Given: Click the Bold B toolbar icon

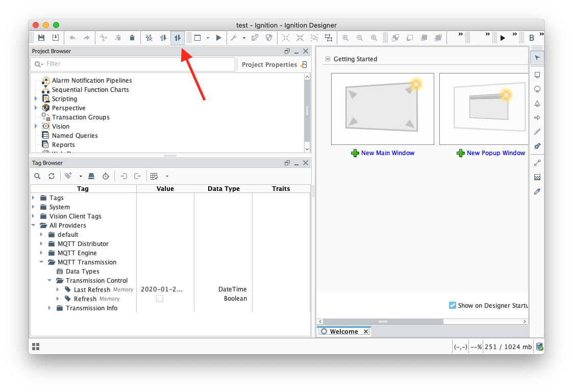Looking at the screenshot, I should [x=532, y=38].
